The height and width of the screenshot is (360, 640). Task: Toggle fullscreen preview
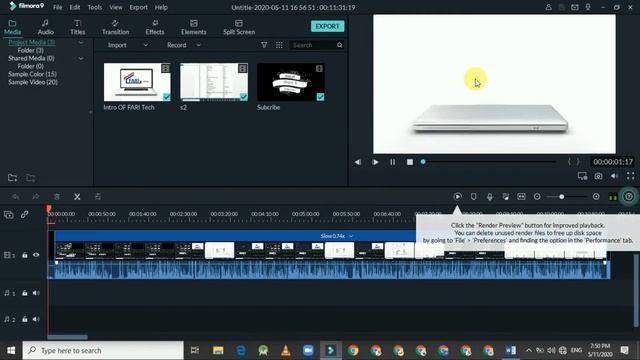pos(631,176)
